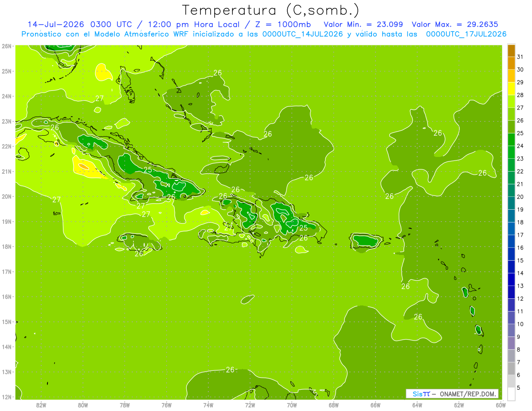Click legend value 30 on the color scale
Screen dimensions: 532x411
[520, 70]
